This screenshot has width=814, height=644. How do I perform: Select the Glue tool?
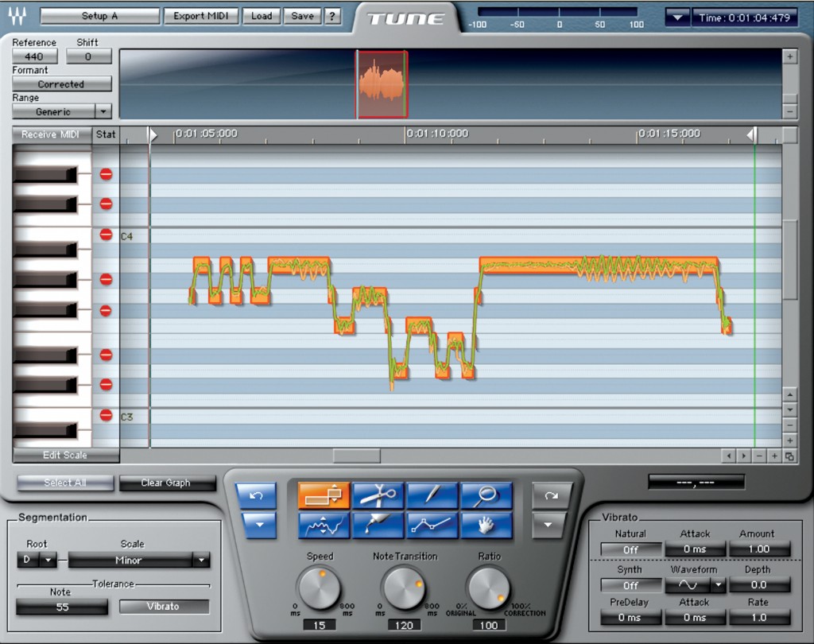point(378,525)
